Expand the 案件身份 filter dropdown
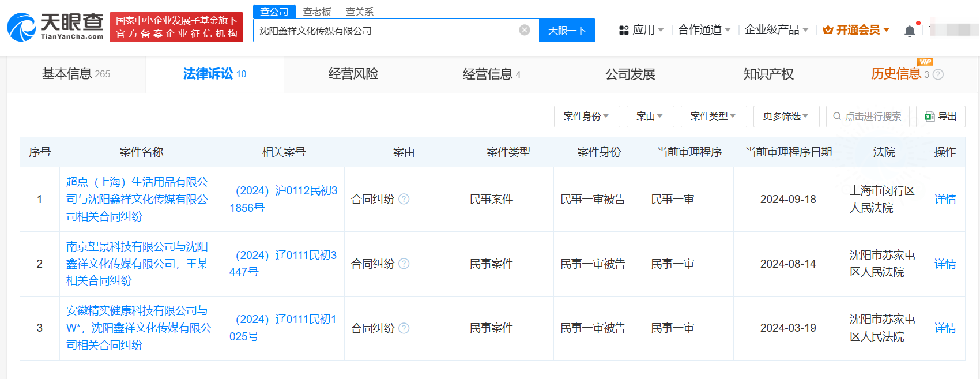This screenshot has width=980, height=379. click(x=586, y=117)
